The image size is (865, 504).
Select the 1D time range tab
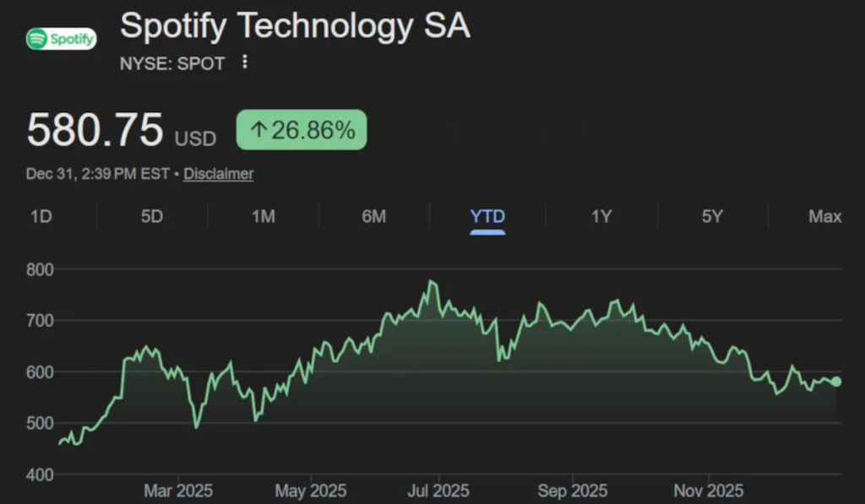pos(41,217)
